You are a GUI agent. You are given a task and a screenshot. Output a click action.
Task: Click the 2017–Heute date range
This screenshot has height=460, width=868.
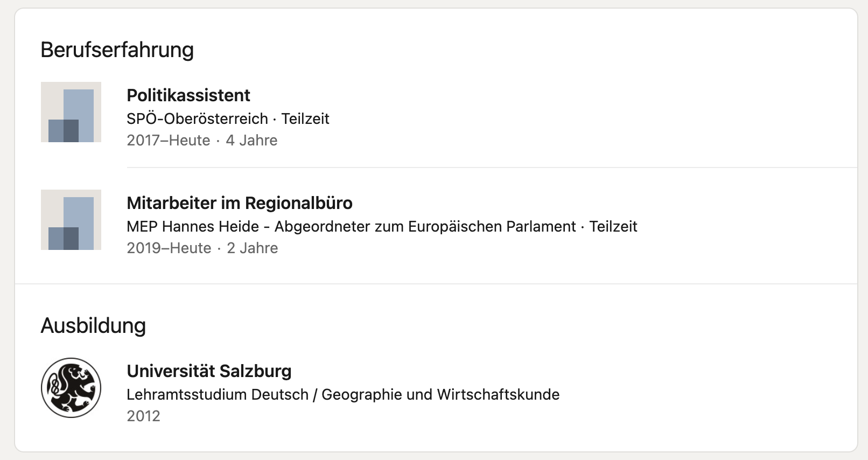(169, 140)
